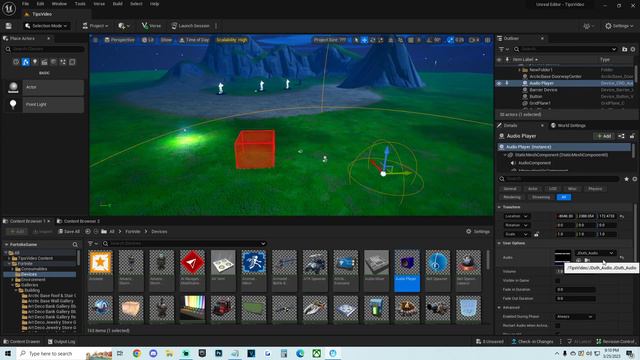Open the Time of Day settings
The width and height of the screenshot is (640, 360).
(x=194, y=40)
